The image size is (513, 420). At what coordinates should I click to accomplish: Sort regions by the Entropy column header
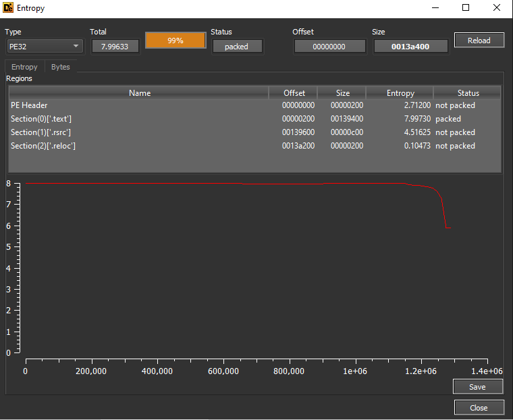tap(400, 93)
